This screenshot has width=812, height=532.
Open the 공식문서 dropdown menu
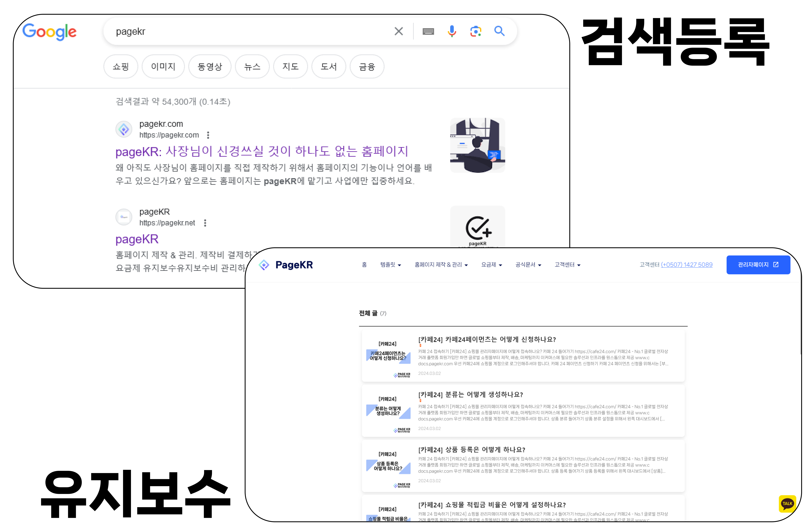[x=528, y=265]
